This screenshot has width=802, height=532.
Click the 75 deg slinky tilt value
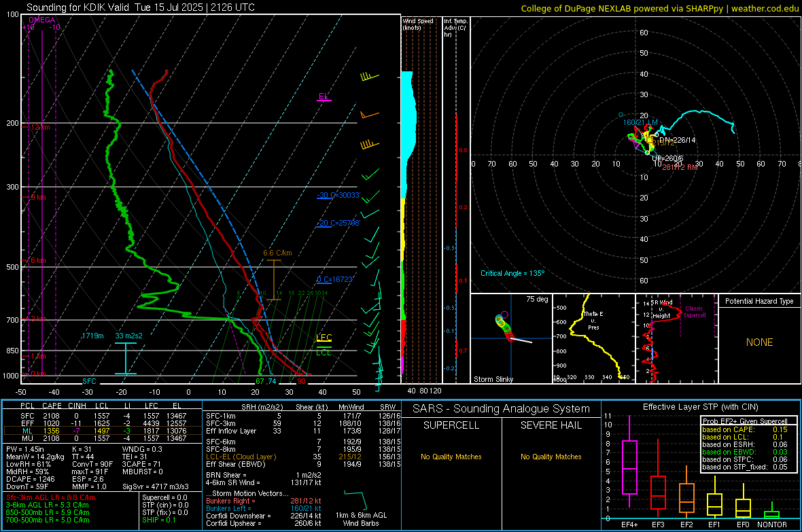(537, 299)
